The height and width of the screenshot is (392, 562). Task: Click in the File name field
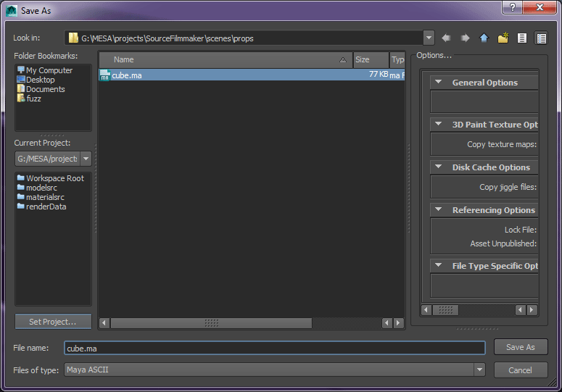click(274, 349)
